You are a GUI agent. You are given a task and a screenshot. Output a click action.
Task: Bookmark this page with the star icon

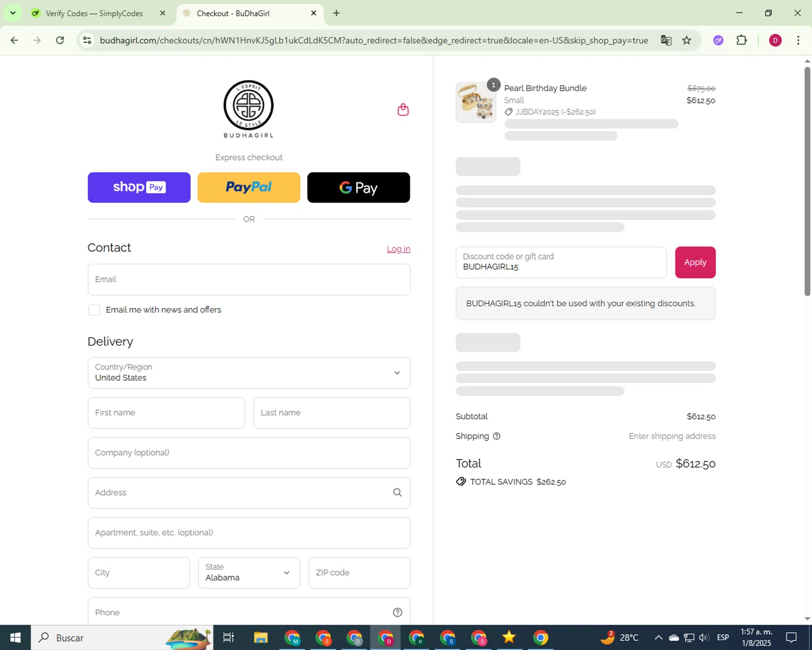tap(686, 40)
